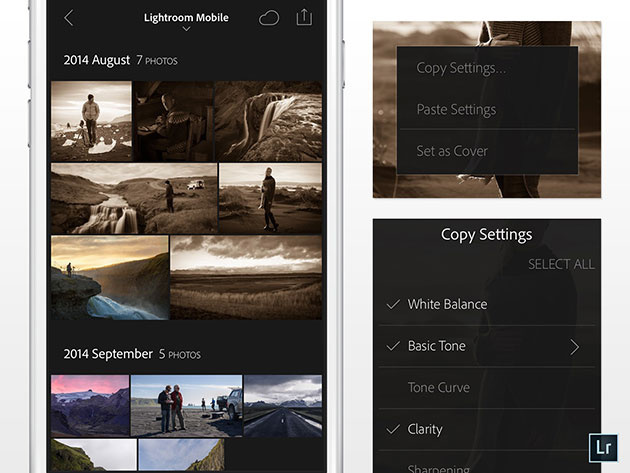Image resolution: width=630 pixels, height=473 pixels.
Task: Open the sepia waterfall landscape wide photo
Action: [133, 198]
